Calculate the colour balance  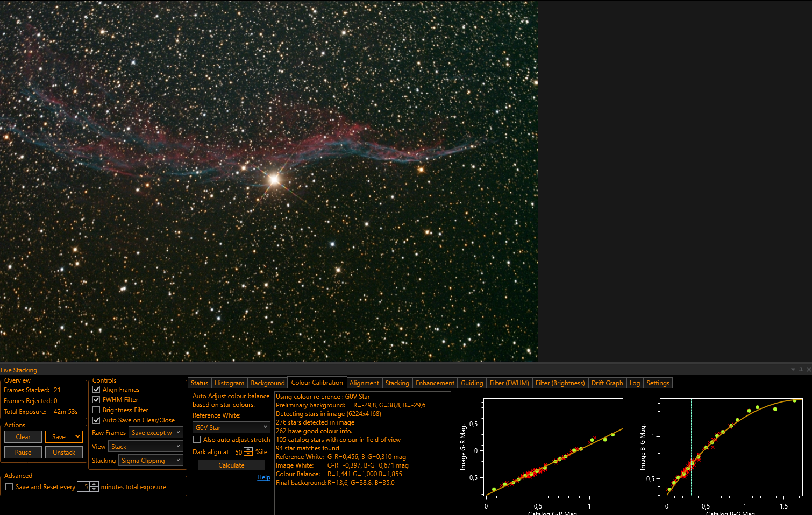(231, 465)
